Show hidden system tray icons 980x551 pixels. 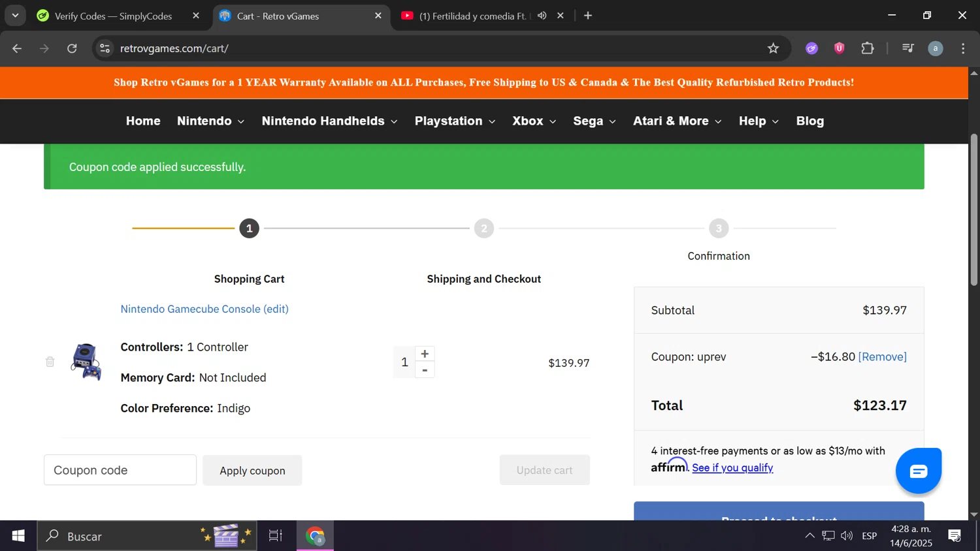click(809, 536)
